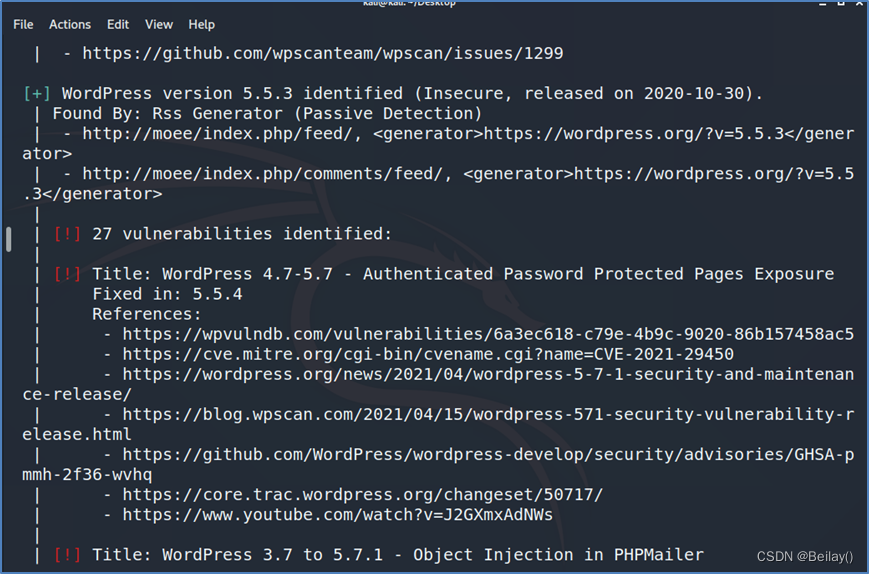Image resolution: width=869 pixels, height=574 pixels.
Task: Click the terminal scrollbar handle on left edge
Action: [8, 239]
